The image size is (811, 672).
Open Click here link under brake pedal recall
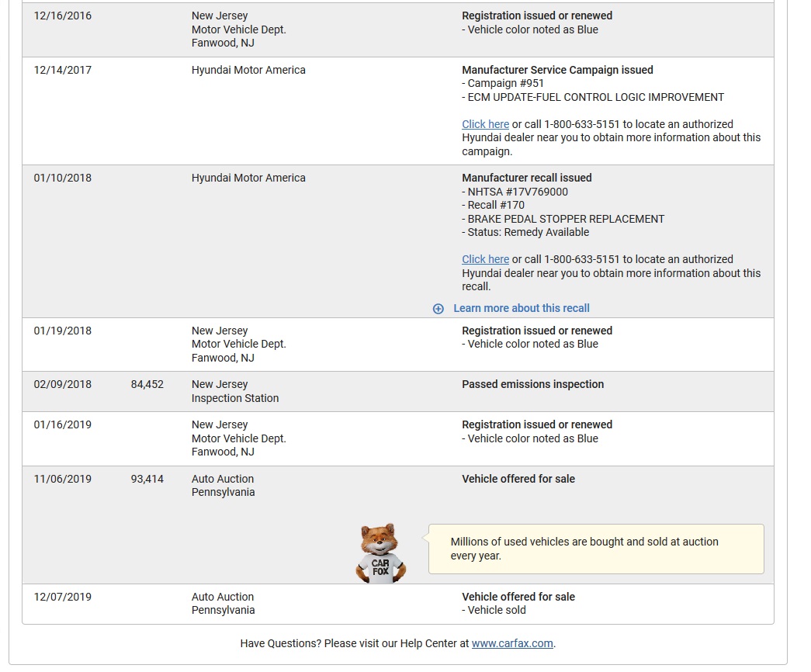point(485,259)
